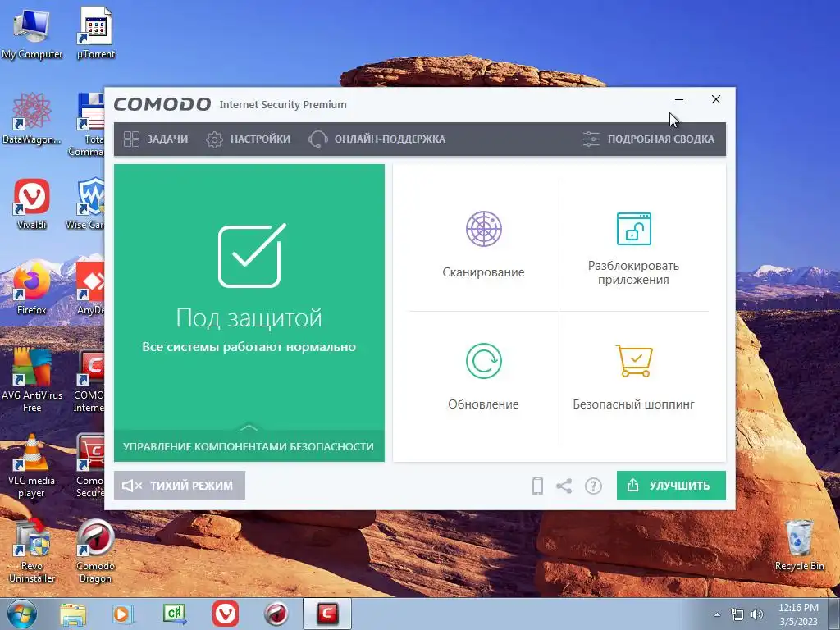Select the Vivaldi desktop shortcut
This screenshot has height=630, width=840.
[x=32, y=204]
